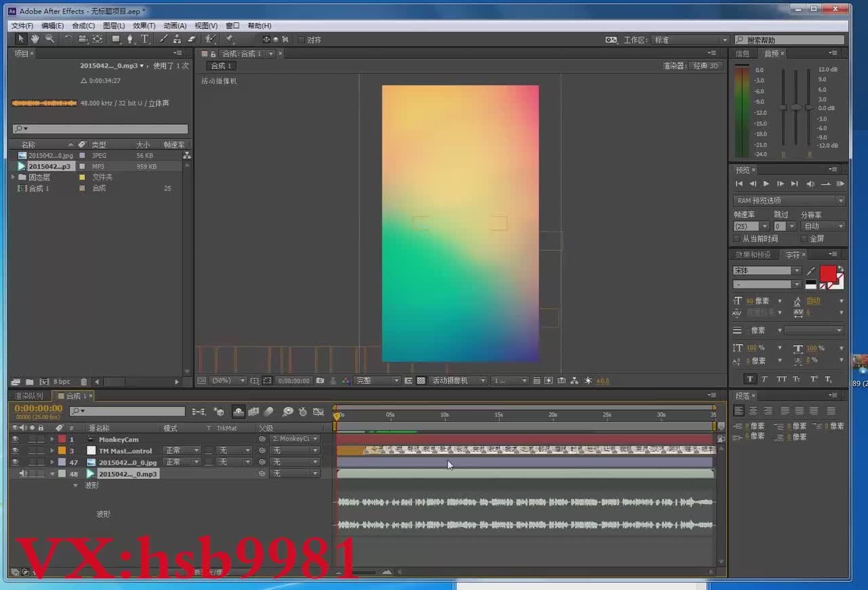The width and height of the screenshot is (868, 590).
Task: Hide the 2015042...0_0.jpg layer eye toggle
Action: pos(15,463)
